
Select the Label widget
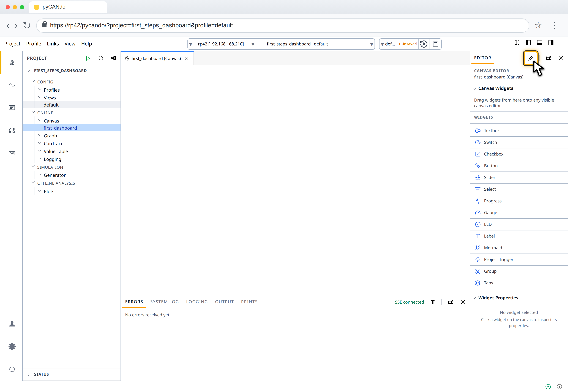[x=519, y=236]
